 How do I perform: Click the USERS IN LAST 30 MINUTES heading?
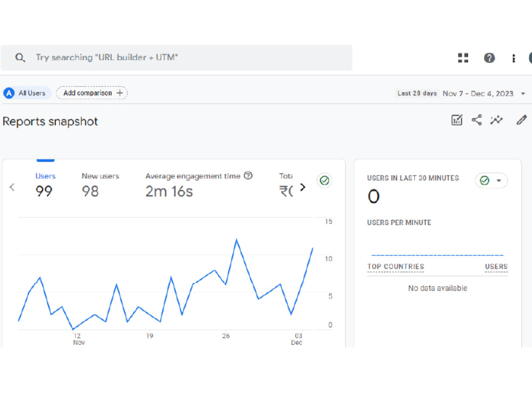[x=413, y=178]
